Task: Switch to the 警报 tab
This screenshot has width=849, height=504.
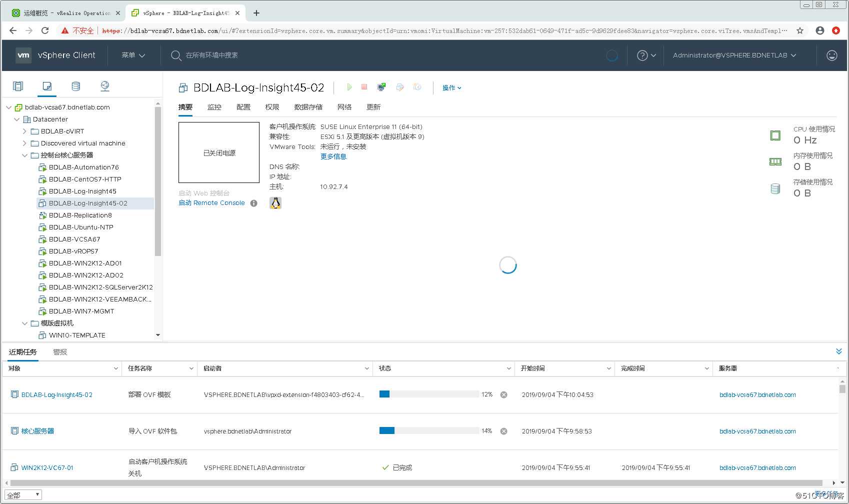Action: tap(60, 352)
